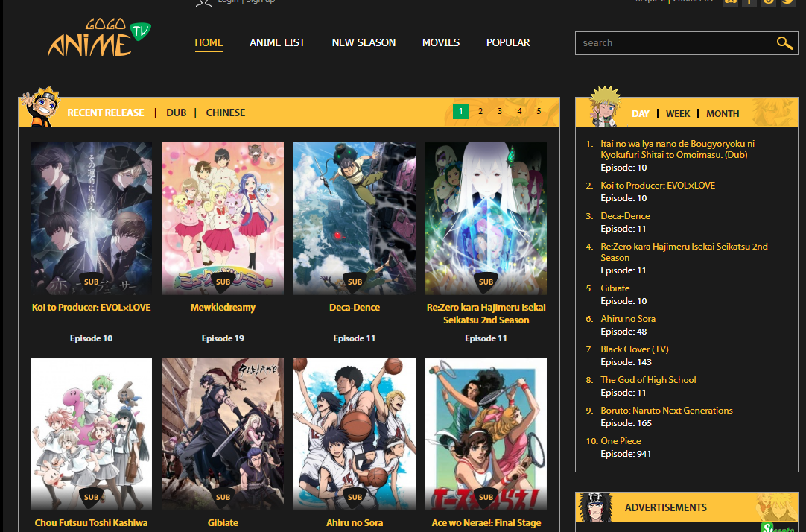Open ranking entry 1, Itai no wa Iya nano de (Dub)
This screenshot has width=806, height=532.
[677, 149]
